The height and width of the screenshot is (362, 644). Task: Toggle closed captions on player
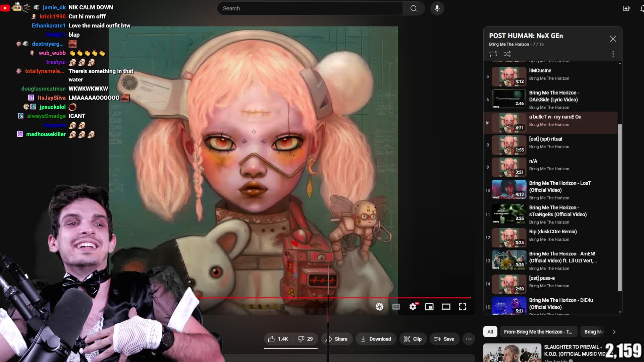click(x=396, y=307)
